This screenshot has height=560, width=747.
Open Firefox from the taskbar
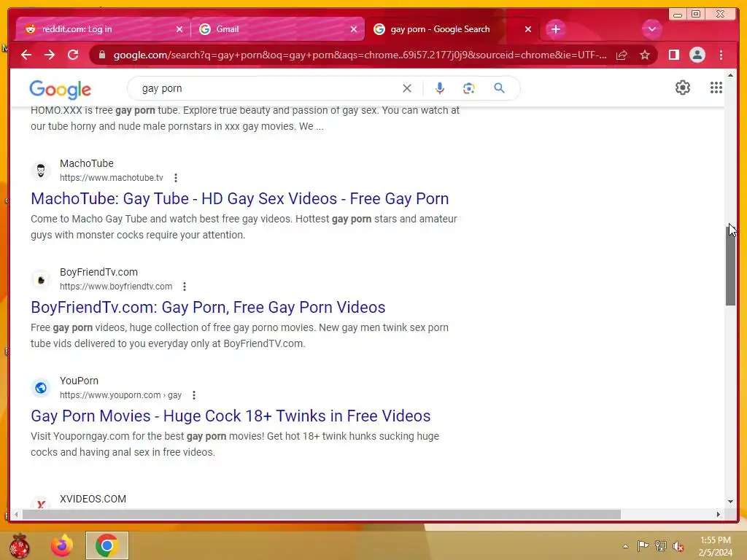click(x=63, y=545)
